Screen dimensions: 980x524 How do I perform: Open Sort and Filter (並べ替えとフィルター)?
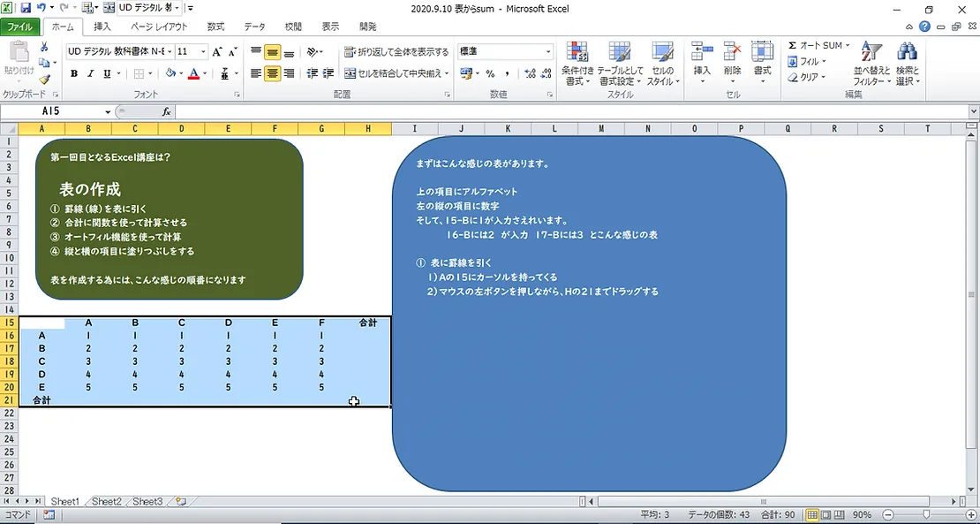click(x=871, y=63)
